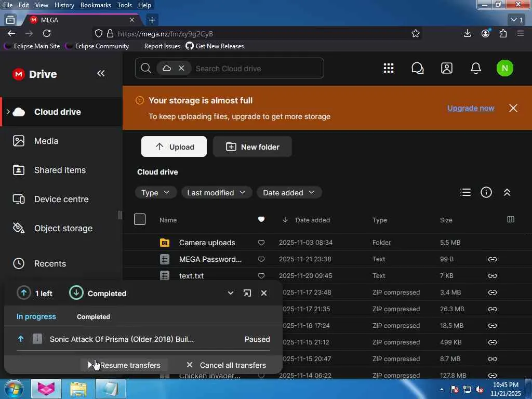Image resolution: width=532 pixels, height=399 pixels.
Task: Open the green N account avatar
Action: point(504,68)
